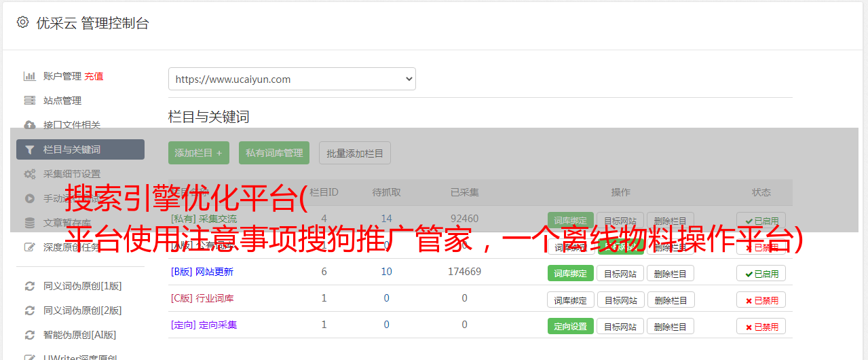Select 栏目与关键词 sidebar item
The height and width of the screenshot is (360, 868).
click(80, 149)
